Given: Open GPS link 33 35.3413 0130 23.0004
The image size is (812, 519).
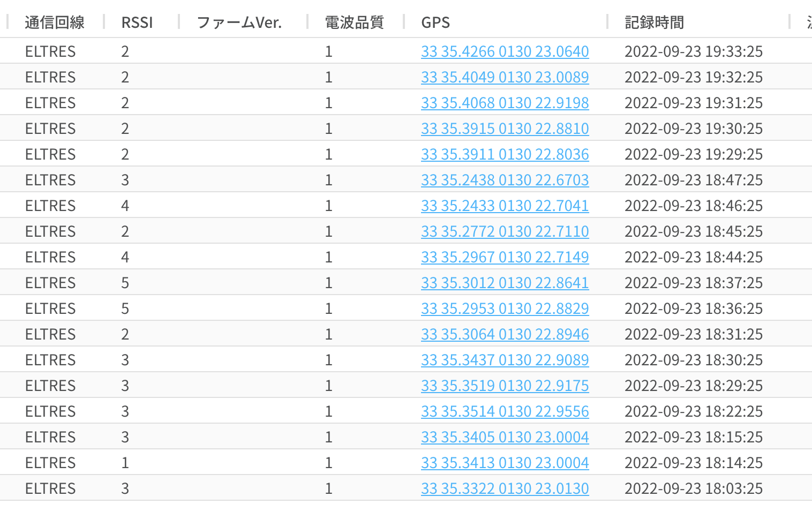Looking at the screenshot, I should (x=505, y=463).
